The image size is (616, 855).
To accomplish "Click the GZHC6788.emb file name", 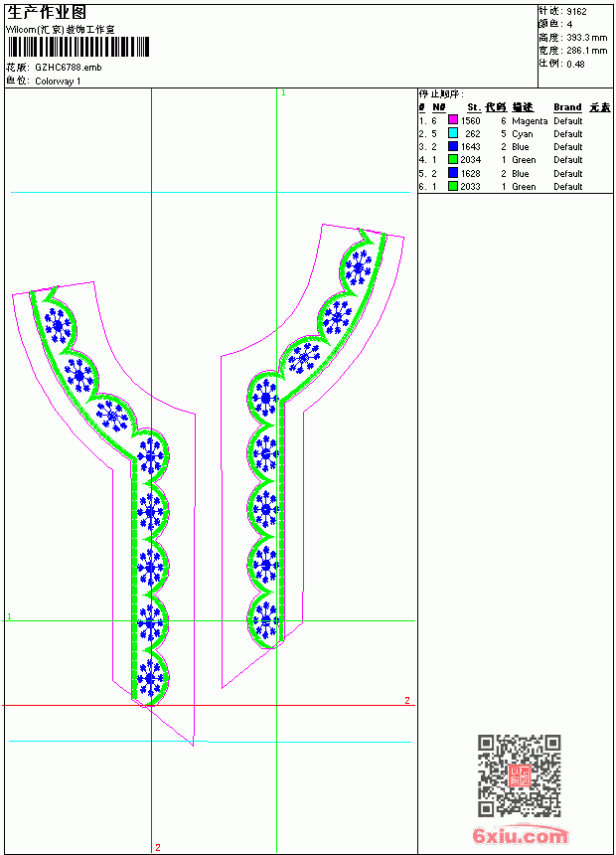I will point(69,68).
